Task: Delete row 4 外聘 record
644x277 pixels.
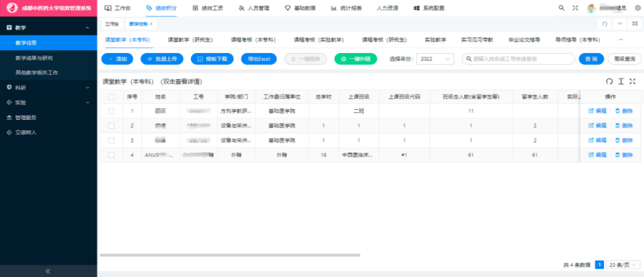Action: pos(624,155)
